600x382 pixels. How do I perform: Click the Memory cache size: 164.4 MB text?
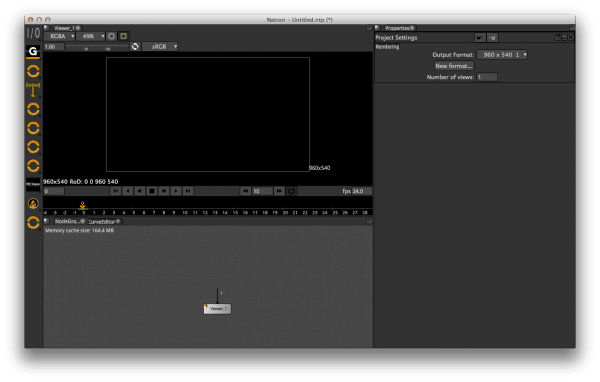[80, 231]
